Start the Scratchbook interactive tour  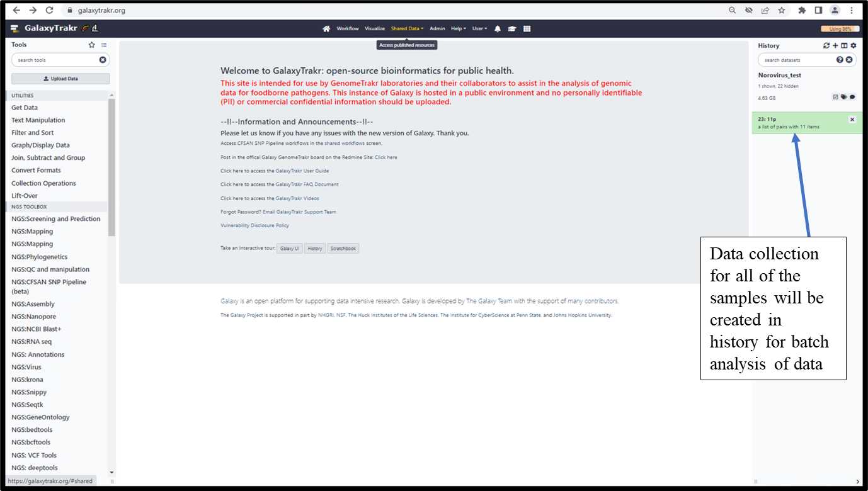click(343, 249)
